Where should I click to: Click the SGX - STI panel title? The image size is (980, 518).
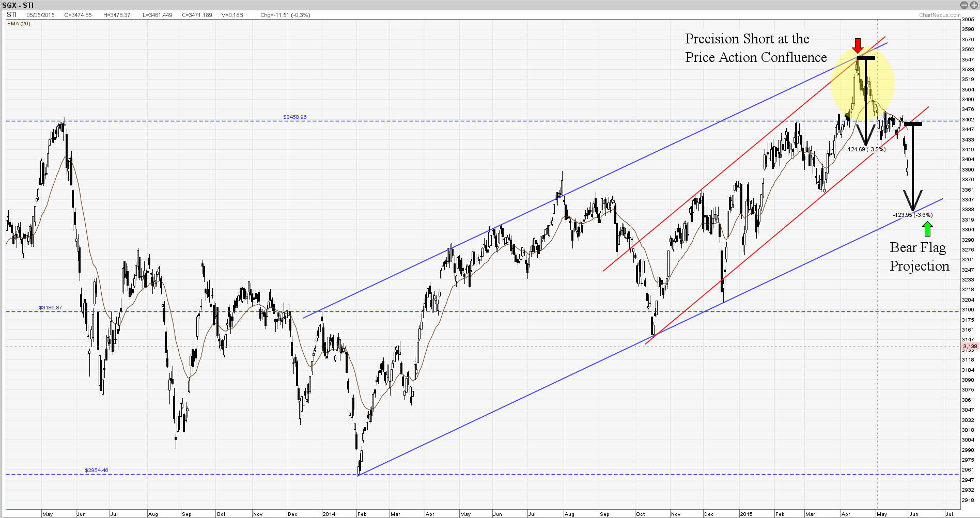click(x=18, y=5)
